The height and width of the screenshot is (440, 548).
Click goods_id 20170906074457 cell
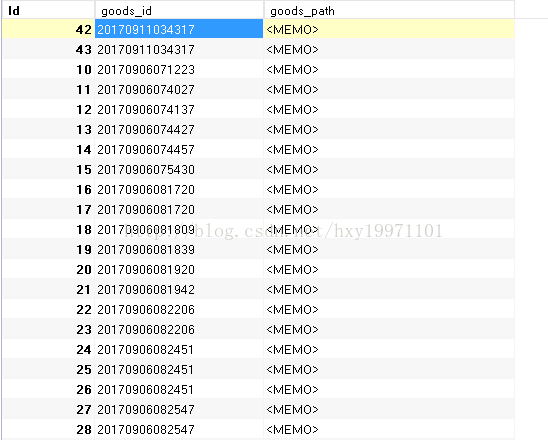(179, 149)
